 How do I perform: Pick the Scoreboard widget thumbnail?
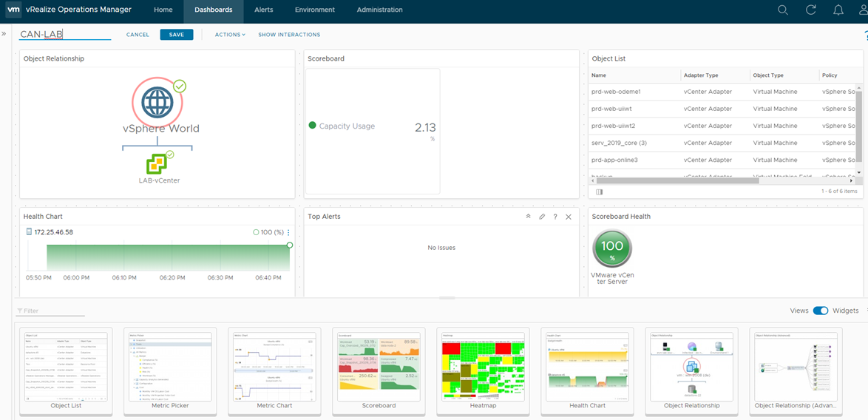click(379, 370)
